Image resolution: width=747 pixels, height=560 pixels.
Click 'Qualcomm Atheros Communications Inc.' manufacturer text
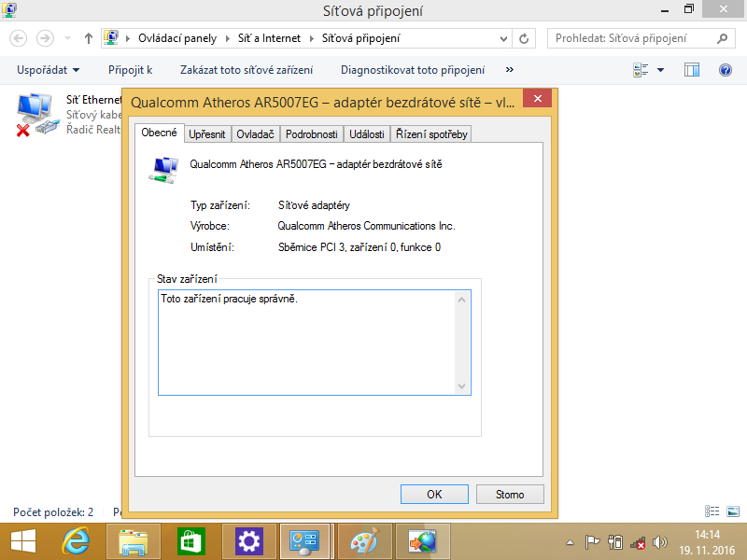coord(366,226)
